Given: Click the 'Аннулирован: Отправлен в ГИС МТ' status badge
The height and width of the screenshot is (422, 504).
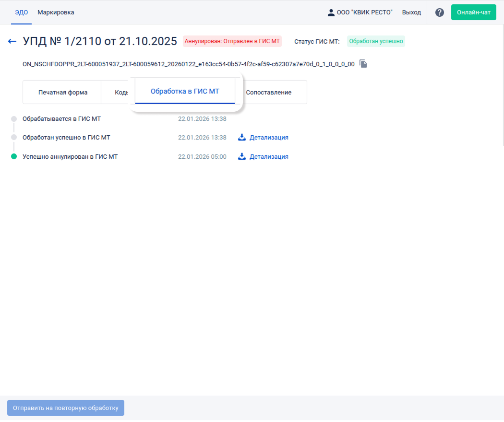Looking at the screenshot, I should pyautogui.click(x=232, y=41).
